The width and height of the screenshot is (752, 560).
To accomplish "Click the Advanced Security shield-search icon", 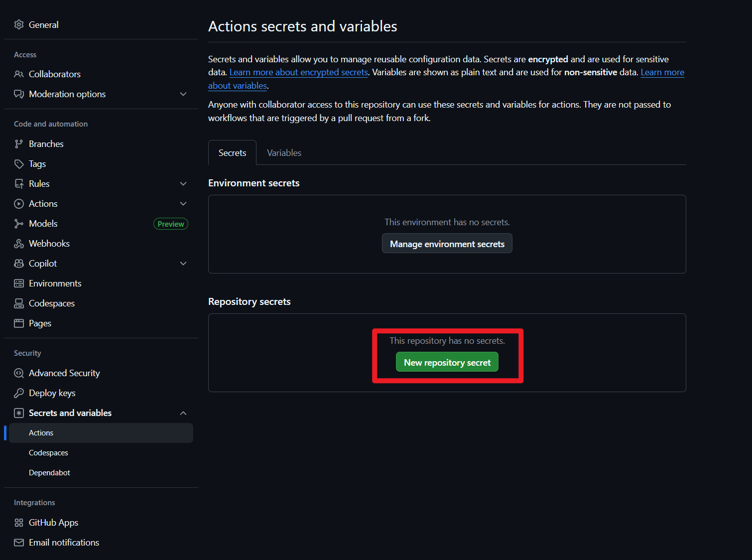I will point(19,373).
